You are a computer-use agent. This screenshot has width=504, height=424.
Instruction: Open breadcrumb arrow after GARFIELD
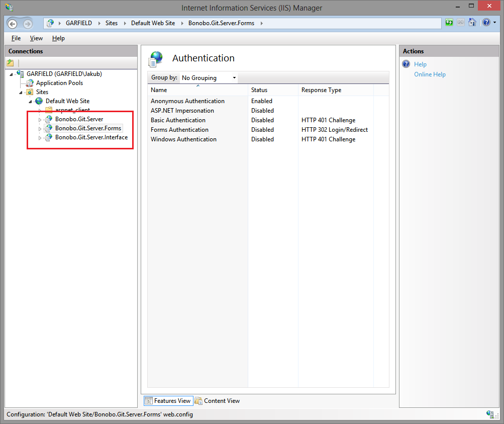[99, 23]
